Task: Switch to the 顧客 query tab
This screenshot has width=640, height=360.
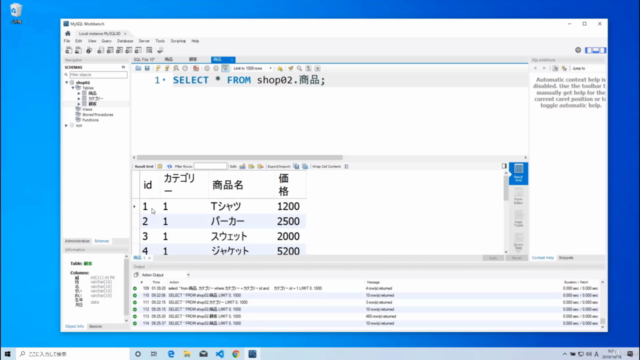Action: (193, 60)
